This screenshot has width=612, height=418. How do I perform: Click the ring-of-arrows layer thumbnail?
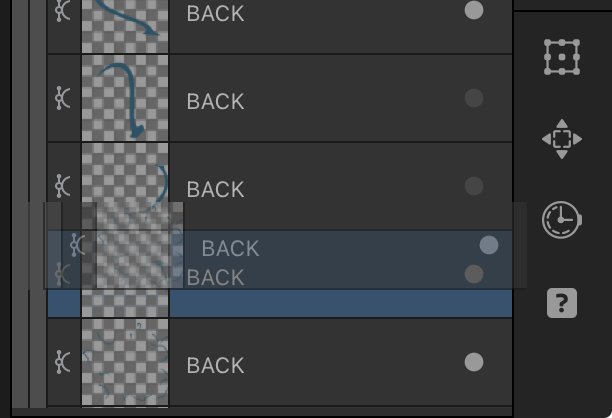point(125,362)
